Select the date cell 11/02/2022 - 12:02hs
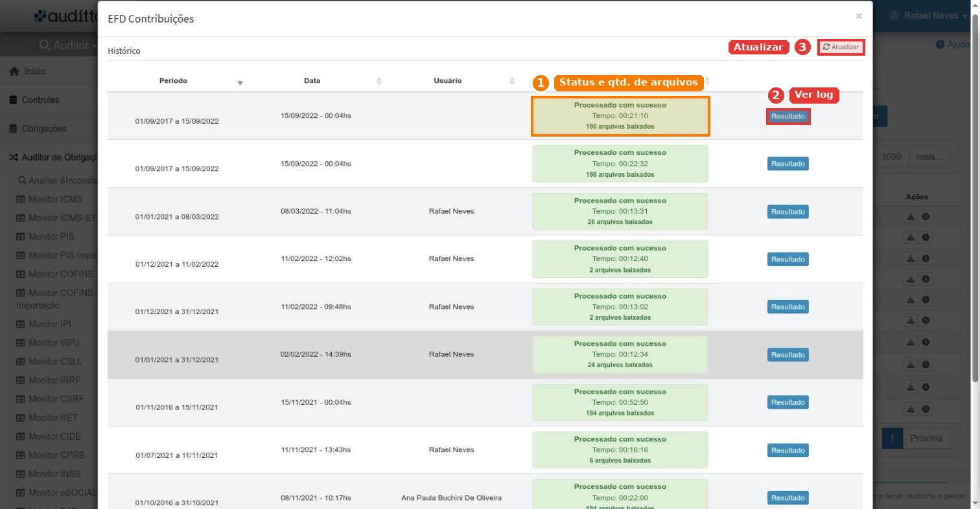Viewport: 980px width, 509px height. point(316,258)
